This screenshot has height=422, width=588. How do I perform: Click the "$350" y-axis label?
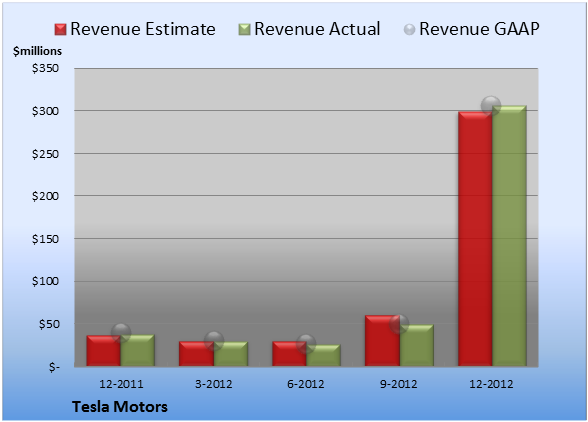coord(45,68)
